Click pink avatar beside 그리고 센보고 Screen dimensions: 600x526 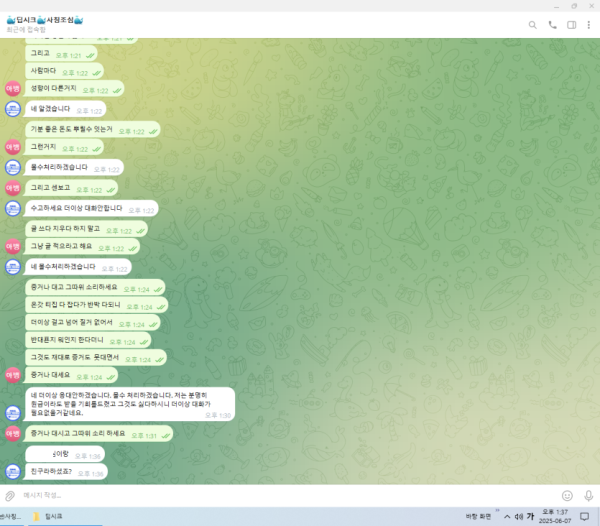coord(13,188)
